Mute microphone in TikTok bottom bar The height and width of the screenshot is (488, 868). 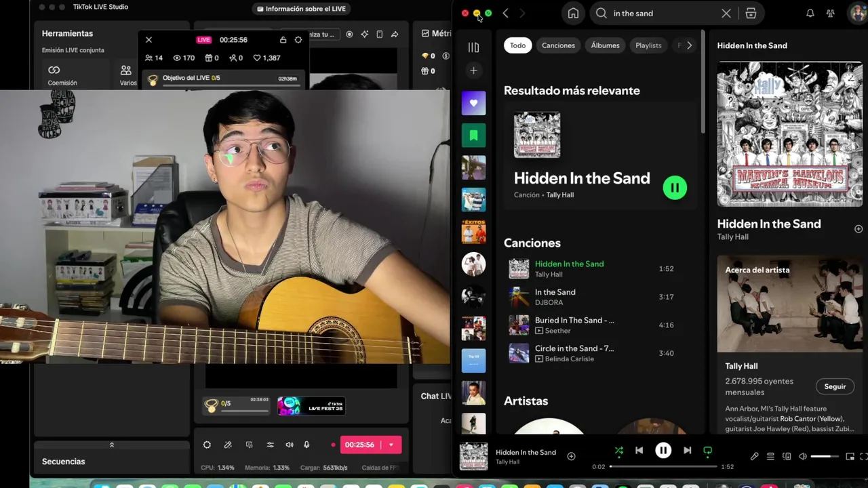click(307, 445)
